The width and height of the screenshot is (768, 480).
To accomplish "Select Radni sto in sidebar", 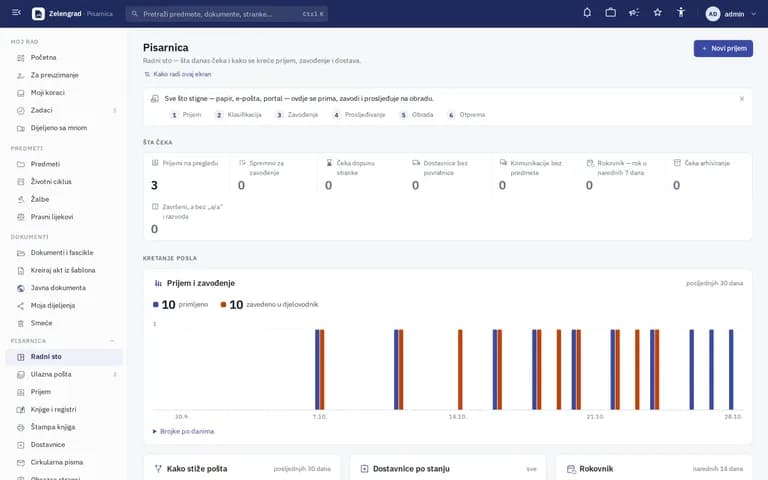I will pos(64,357).
